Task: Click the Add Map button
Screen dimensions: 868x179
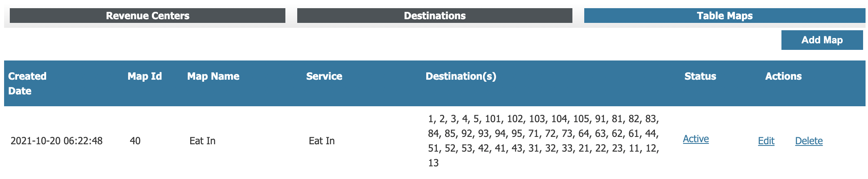Action: pos(822,40)
